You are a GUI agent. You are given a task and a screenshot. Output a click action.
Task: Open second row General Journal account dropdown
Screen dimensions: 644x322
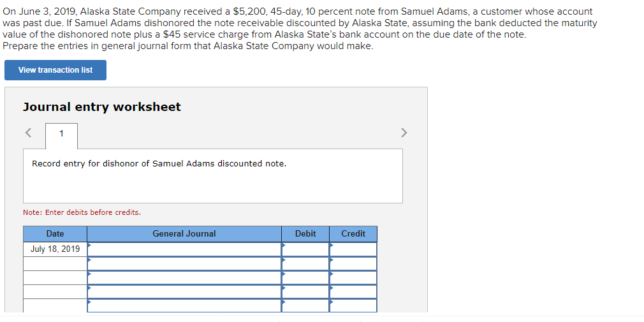[184, 263]
